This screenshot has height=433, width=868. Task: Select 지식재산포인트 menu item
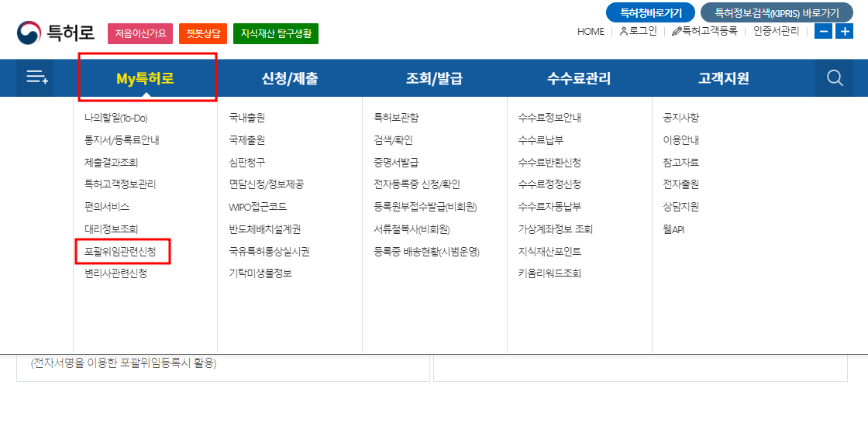tap(549, 252)
